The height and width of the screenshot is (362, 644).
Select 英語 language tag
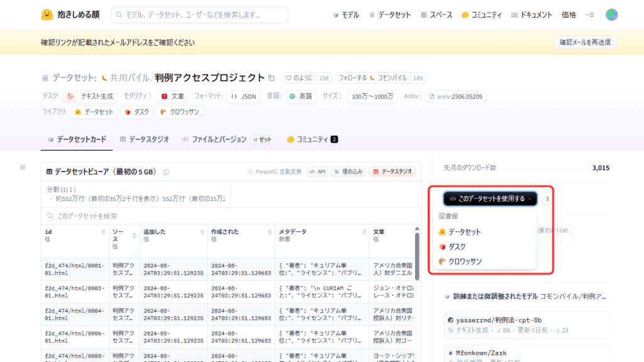pos(301,96)
